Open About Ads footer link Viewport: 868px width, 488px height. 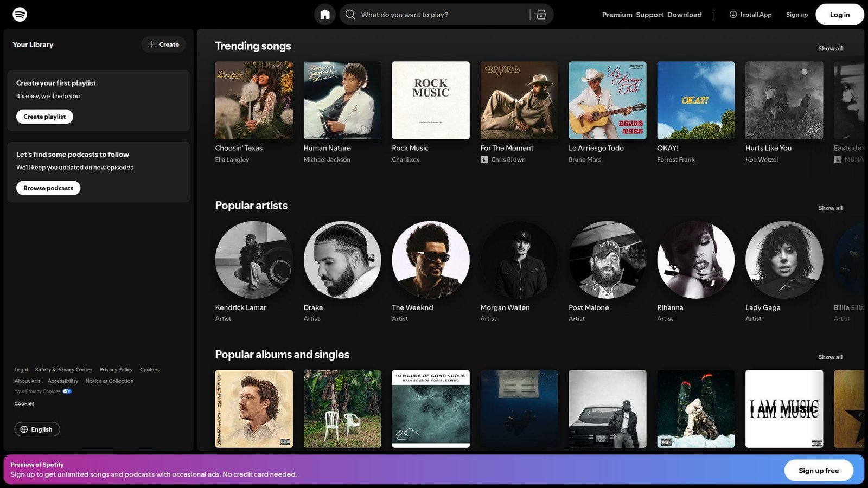(x=27, y=381)
